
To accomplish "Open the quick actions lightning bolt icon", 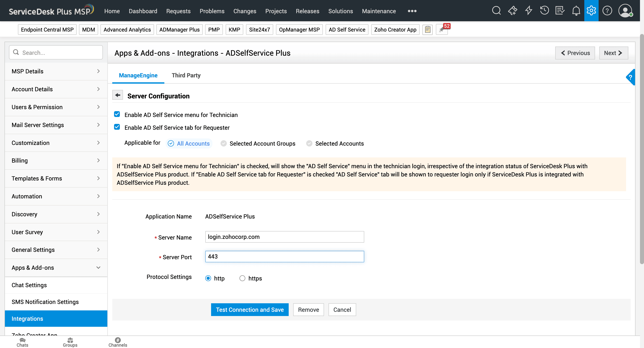I will 528,11.
